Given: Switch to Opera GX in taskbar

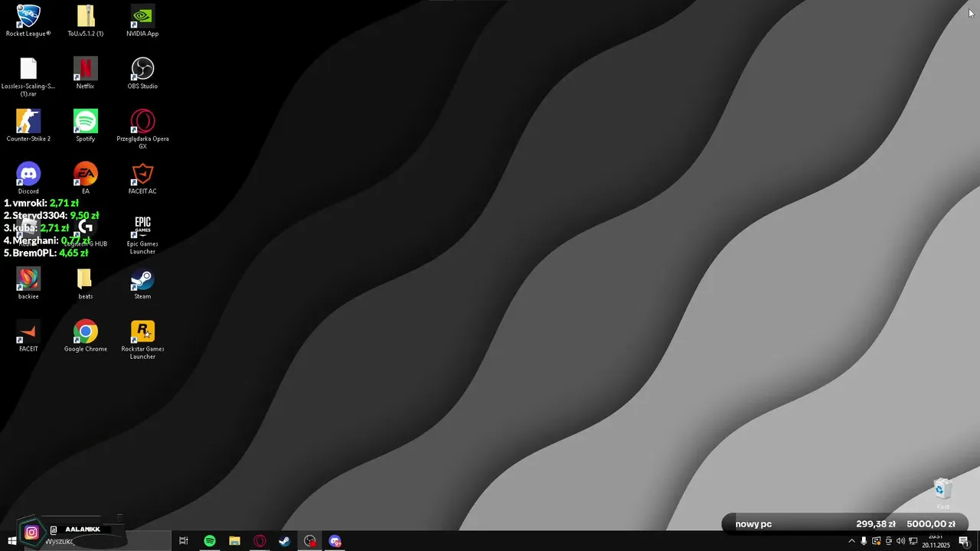Looking at the screenshot, I should coord(260,541).
